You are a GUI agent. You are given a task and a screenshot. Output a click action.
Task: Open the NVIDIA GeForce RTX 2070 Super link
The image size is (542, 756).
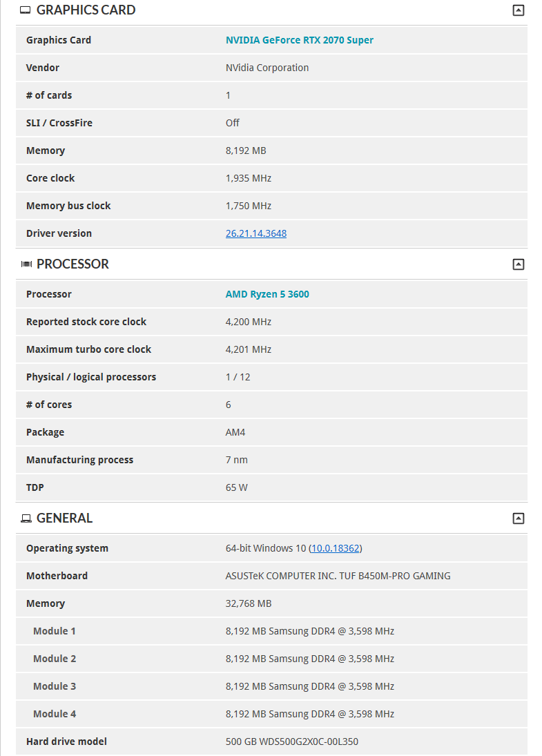click(x=300, y=40)
